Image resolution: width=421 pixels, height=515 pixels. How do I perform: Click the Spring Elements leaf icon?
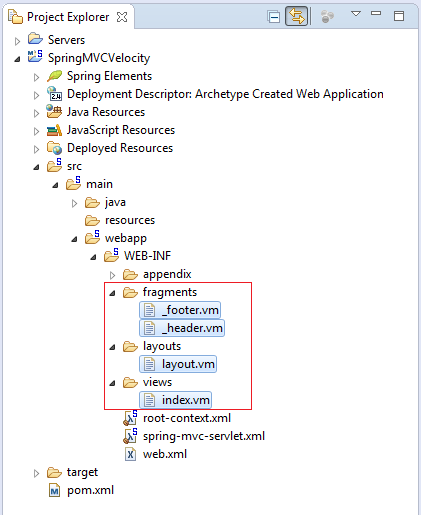54,76
